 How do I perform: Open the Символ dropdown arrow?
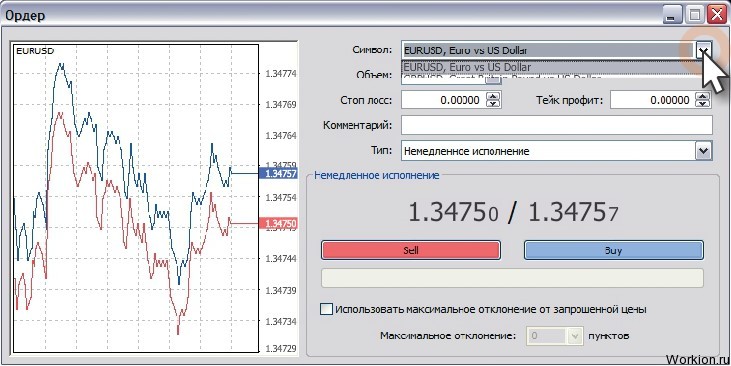(x=703, y=50)
